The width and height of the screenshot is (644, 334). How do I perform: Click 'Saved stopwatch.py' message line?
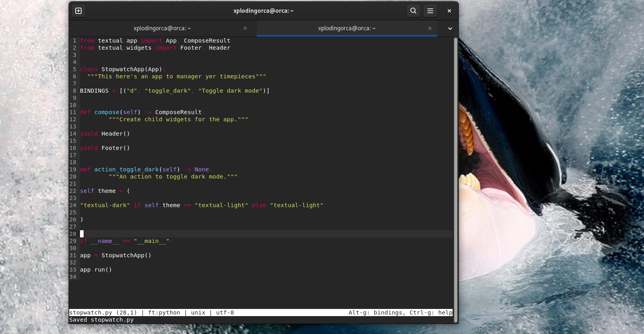(101, 320)
